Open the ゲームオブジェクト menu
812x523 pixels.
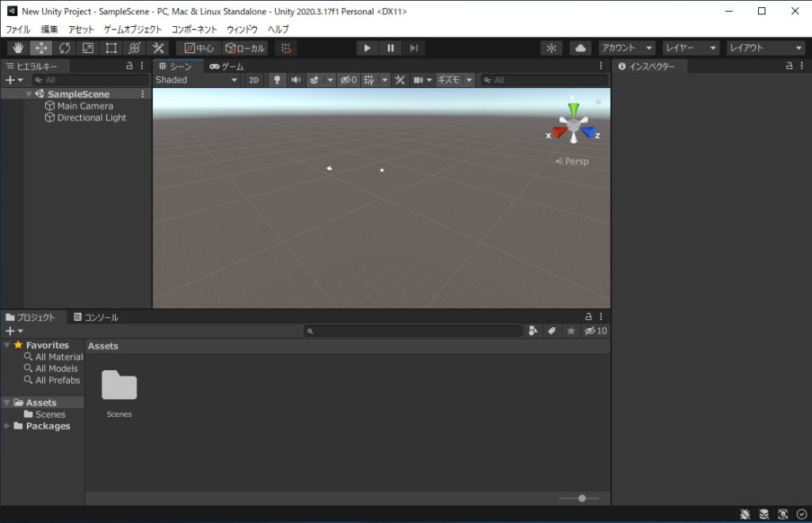(x=133, y=29)
